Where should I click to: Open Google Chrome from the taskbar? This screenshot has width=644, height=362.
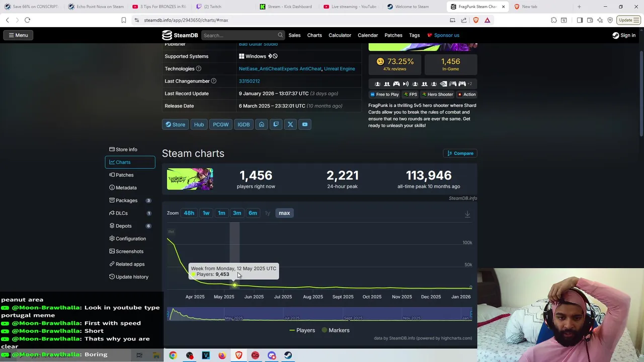173,355
